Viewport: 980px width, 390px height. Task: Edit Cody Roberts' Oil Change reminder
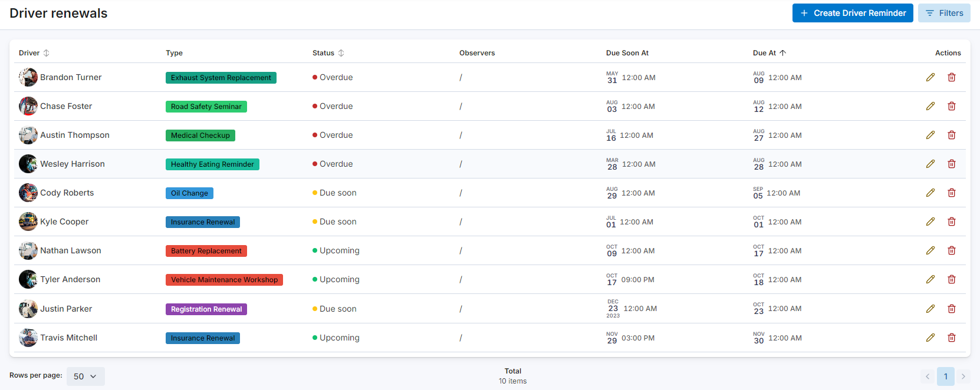tap(930, 193)
